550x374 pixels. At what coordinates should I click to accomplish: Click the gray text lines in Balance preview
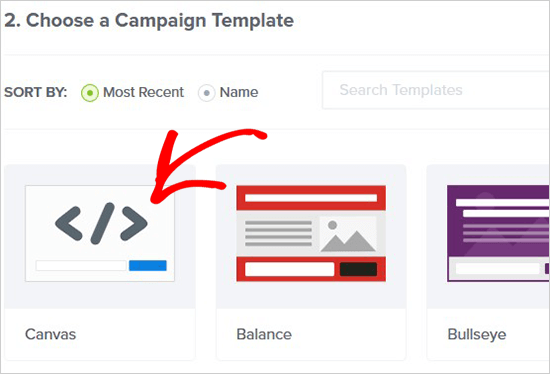tap(278, 233)
